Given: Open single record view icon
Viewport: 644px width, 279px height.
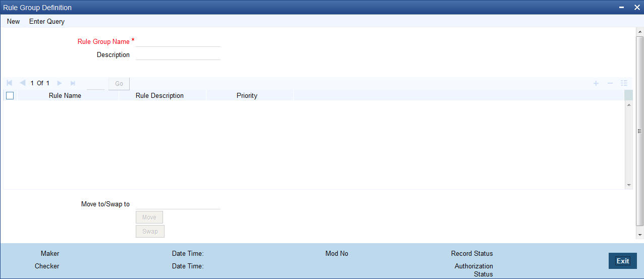Looking at the screenshot, I should click(624, 83).
